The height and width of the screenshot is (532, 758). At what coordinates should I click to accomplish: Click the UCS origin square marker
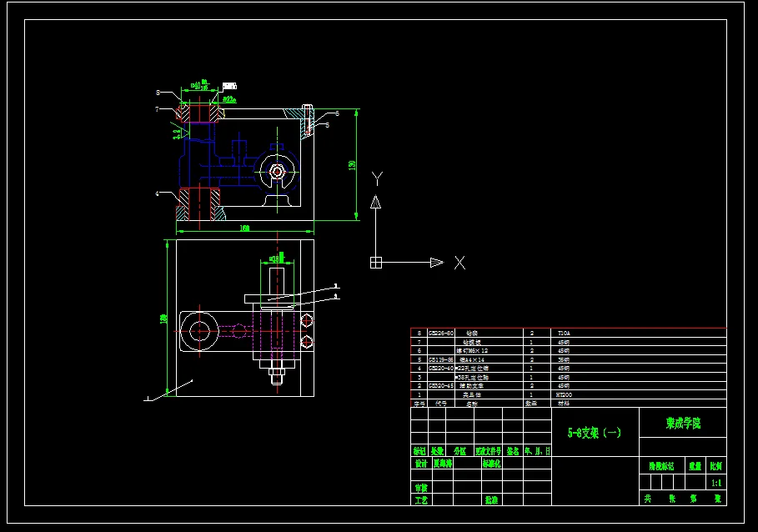click(x=375, y=263)
